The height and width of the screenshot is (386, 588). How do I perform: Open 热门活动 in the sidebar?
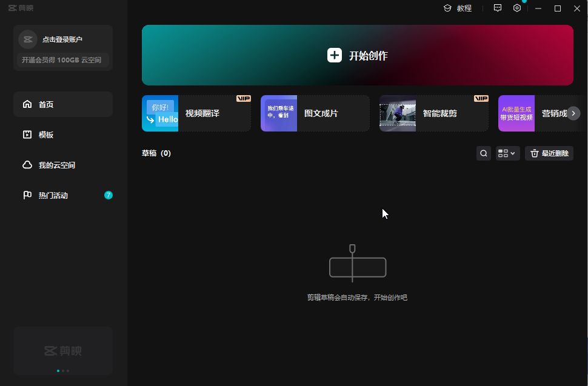[x=63, y=195]
